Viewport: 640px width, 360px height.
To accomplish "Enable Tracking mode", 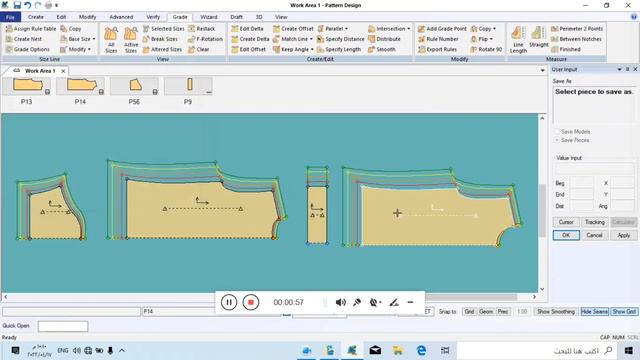I will (595, 222).
